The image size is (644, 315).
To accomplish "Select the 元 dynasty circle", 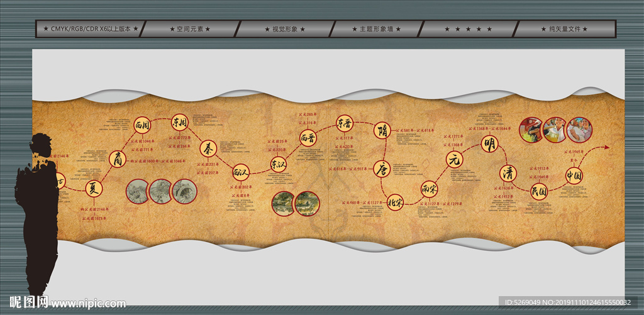I will click(x=455, y=159).
